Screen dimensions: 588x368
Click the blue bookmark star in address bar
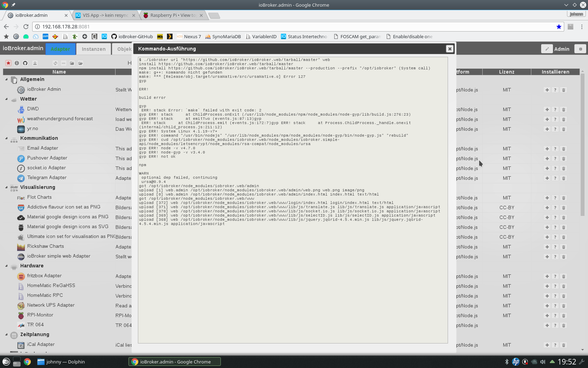pos(559,27)
